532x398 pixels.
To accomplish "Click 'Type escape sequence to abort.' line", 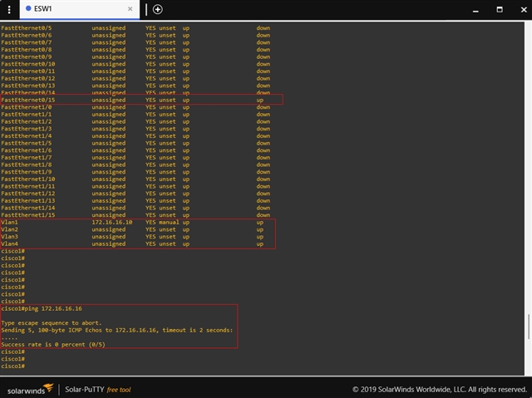I will click(52, 322).
